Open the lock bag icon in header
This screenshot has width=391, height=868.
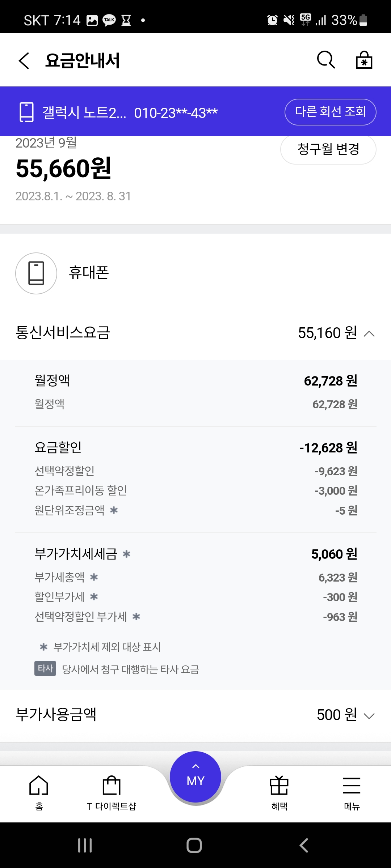pyautogui.click(x=364, y=60)
